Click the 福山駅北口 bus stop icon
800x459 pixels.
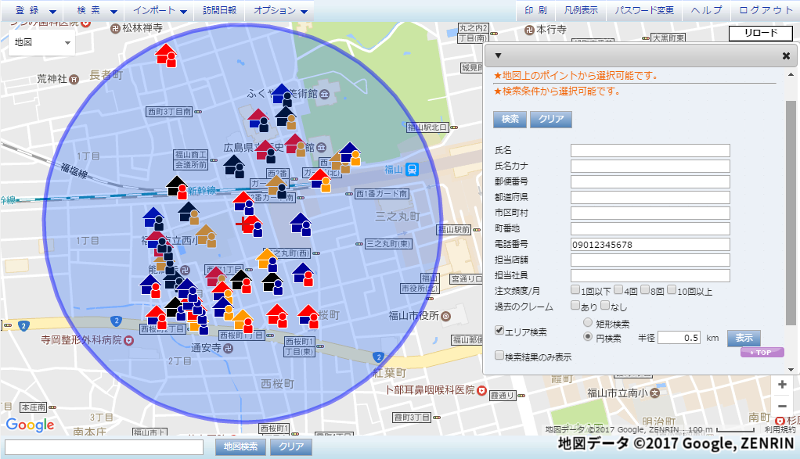click(454, 128)
